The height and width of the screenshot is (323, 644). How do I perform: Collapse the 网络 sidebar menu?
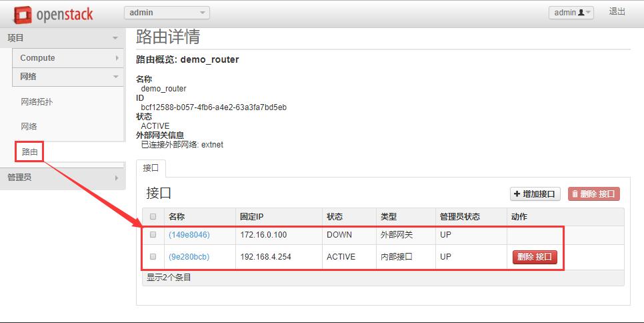click(x=68, y=77)
